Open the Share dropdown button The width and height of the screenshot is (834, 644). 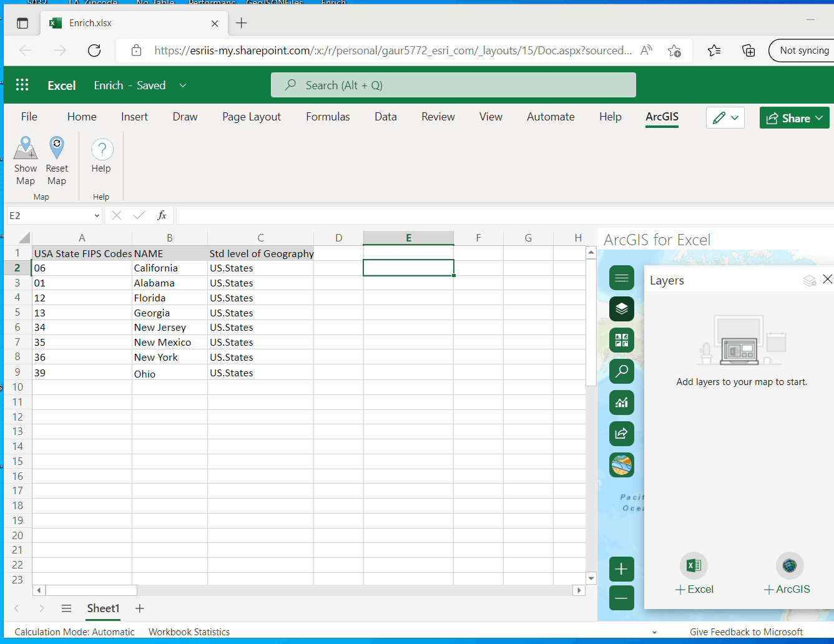[x=795, y=117]
